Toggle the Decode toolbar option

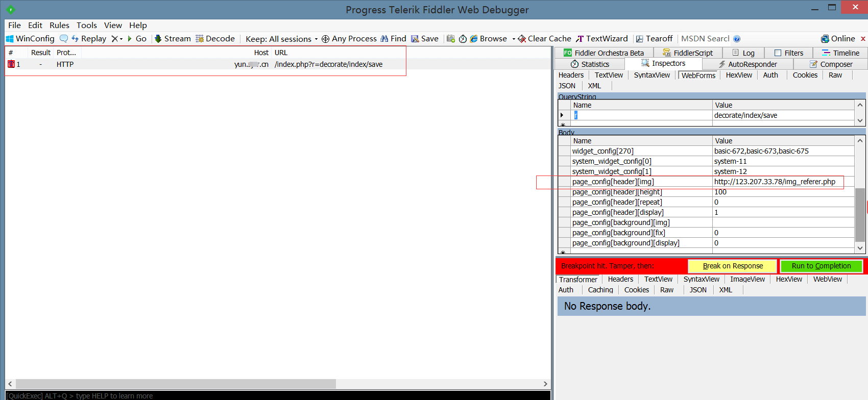(215, 39)
